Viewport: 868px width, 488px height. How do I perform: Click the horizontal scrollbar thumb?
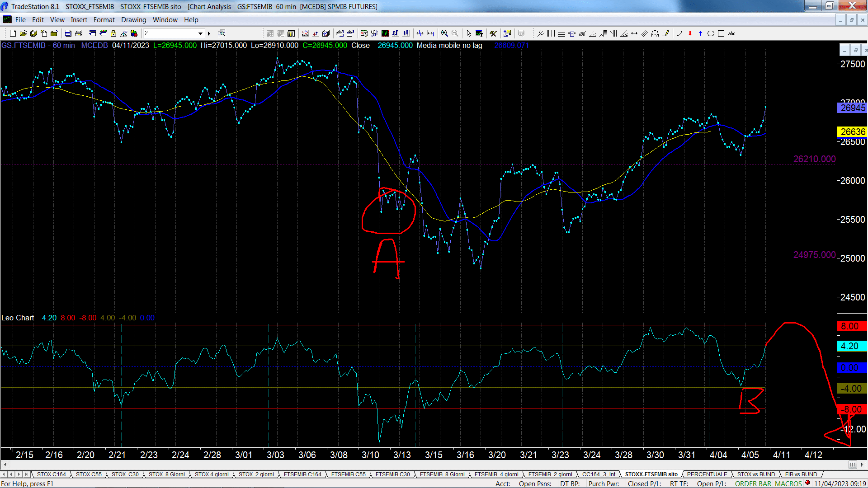pos(853,465)
